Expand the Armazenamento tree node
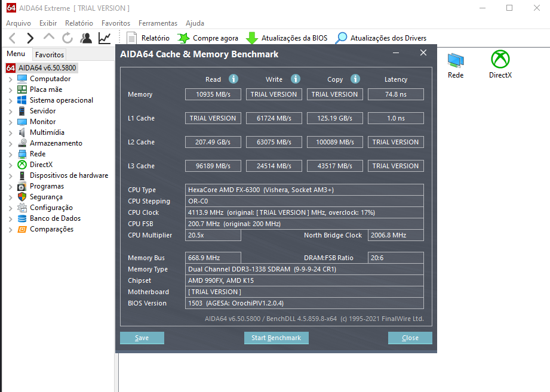 point(10,144)
